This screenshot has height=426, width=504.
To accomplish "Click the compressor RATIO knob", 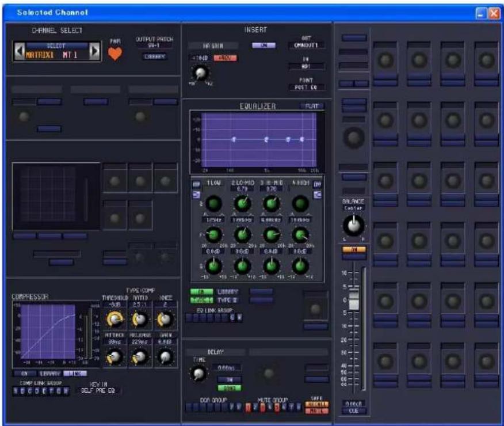I will point(140,319).
